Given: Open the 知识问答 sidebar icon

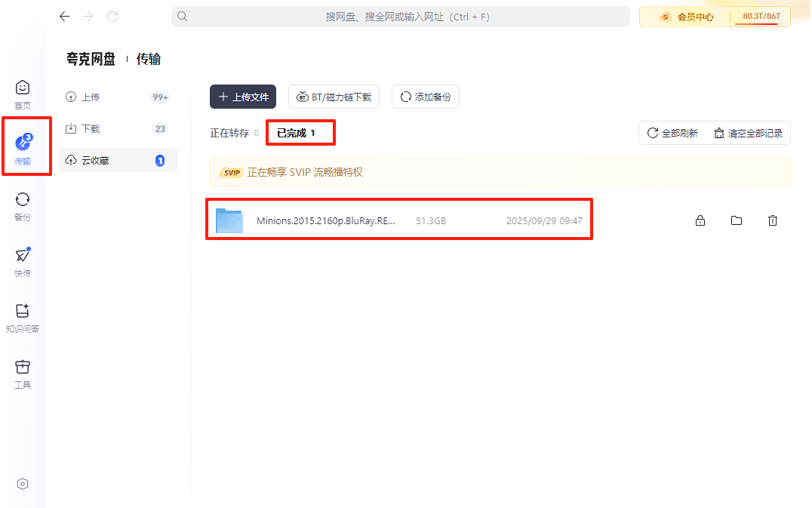Looking at the screenshot, I should click(23, 316).
